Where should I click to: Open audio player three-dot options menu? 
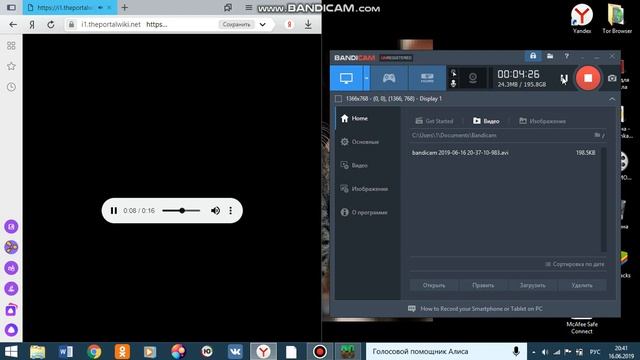(x=231, y=211)
